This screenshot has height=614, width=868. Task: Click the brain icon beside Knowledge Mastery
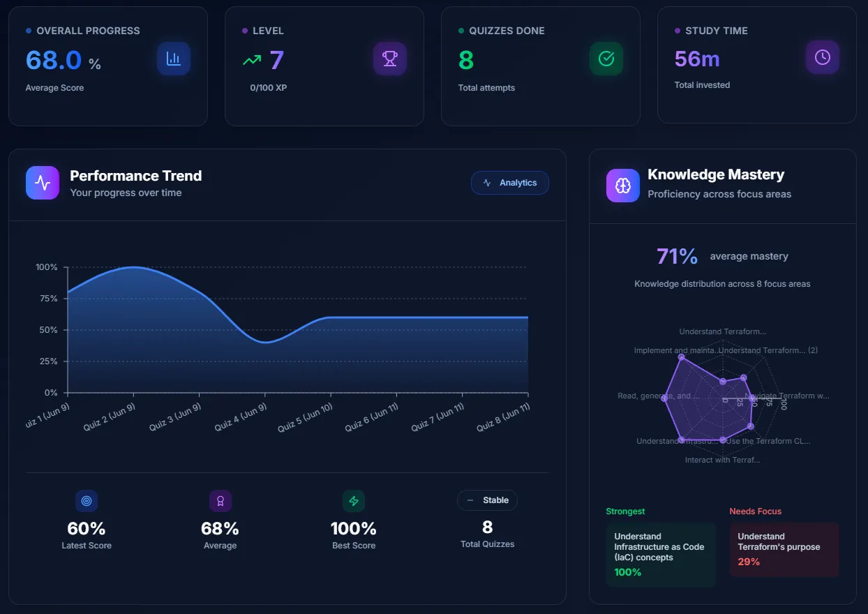(622, 185)
